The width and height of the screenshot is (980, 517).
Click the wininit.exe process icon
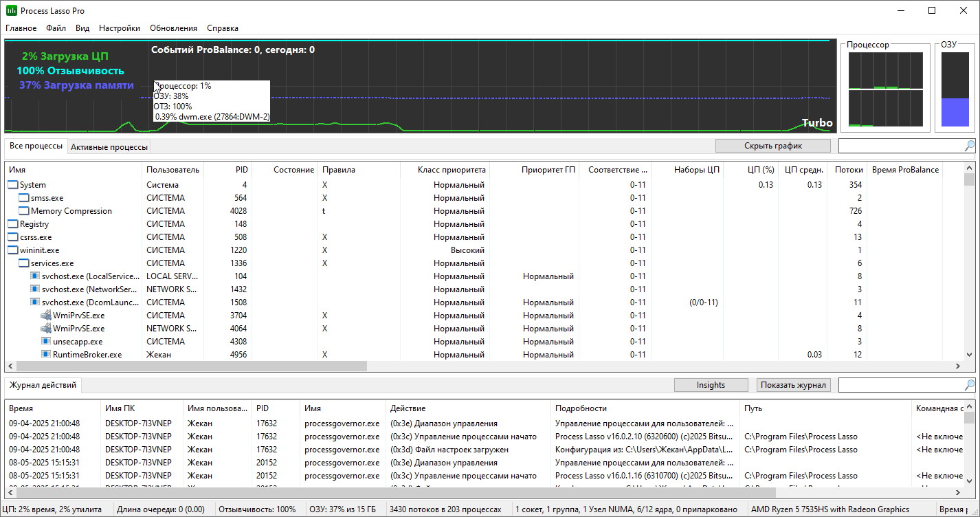pyautogui.click(x=13, y=250)
